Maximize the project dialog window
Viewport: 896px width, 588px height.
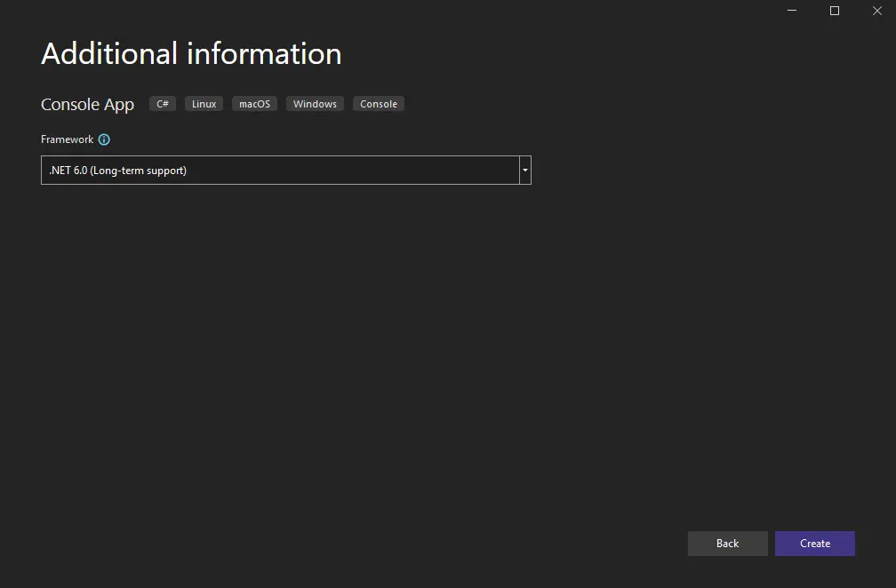point(834,11)
